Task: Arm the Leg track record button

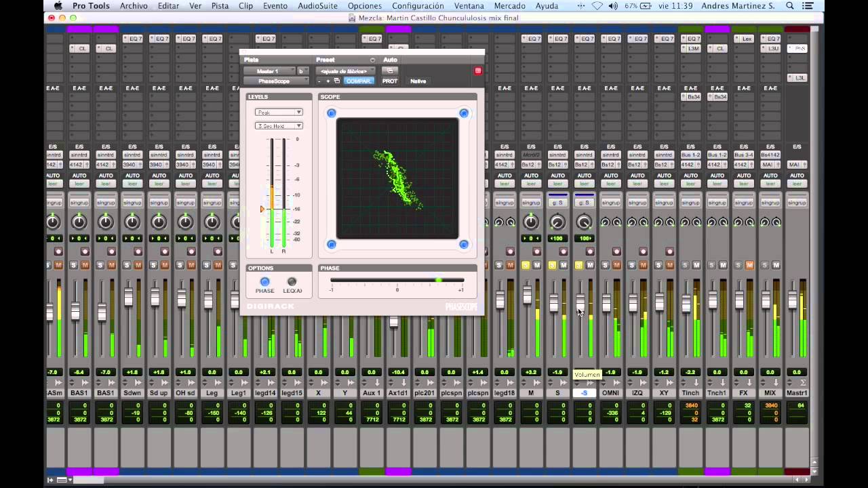Action: [218, 251]
